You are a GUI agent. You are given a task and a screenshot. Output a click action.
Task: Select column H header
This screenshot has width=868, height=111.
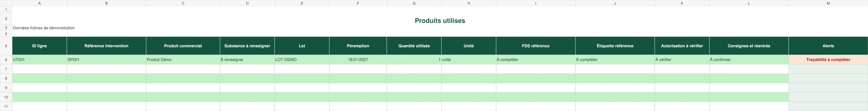tap(469, 3)
